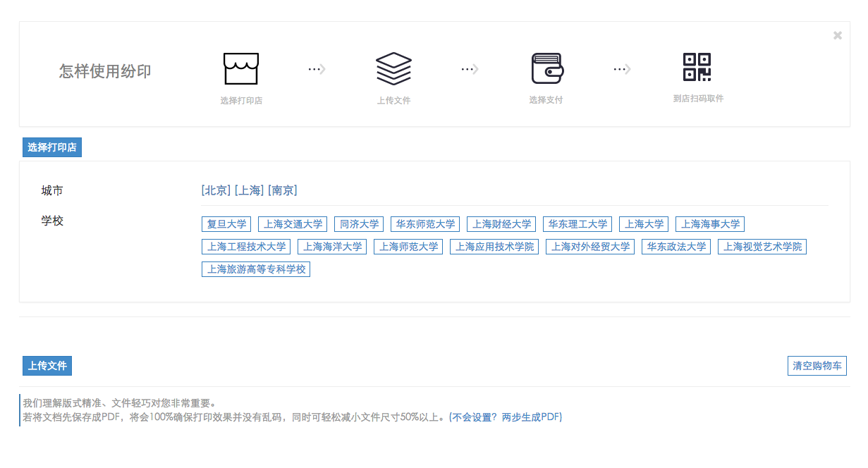Choose 上海师范大学 school
Image resolution: width=868 pixels, height=468 pixels.
[408, 247]
